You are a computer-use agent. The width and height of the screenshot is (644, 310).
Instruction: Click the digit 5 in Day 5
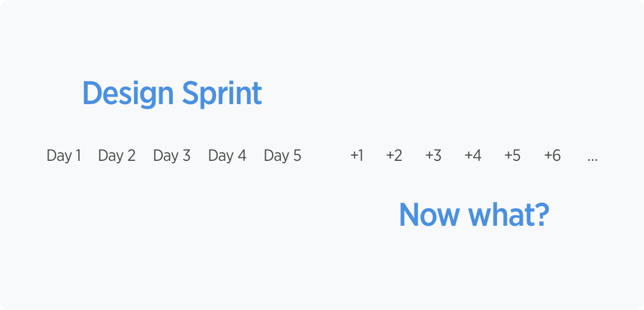(297, 156)
